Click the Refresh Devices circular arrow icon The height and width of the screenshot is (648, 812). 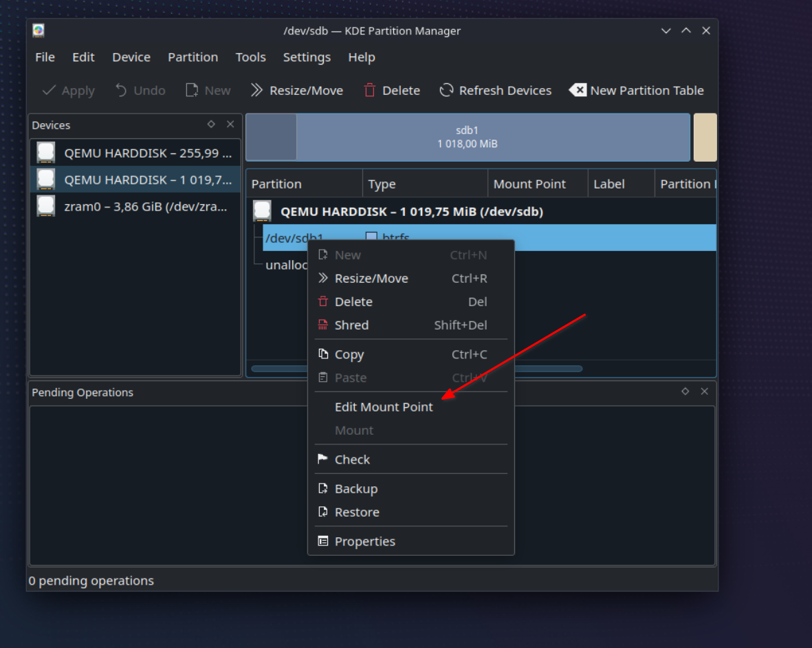tap(446, 90)
